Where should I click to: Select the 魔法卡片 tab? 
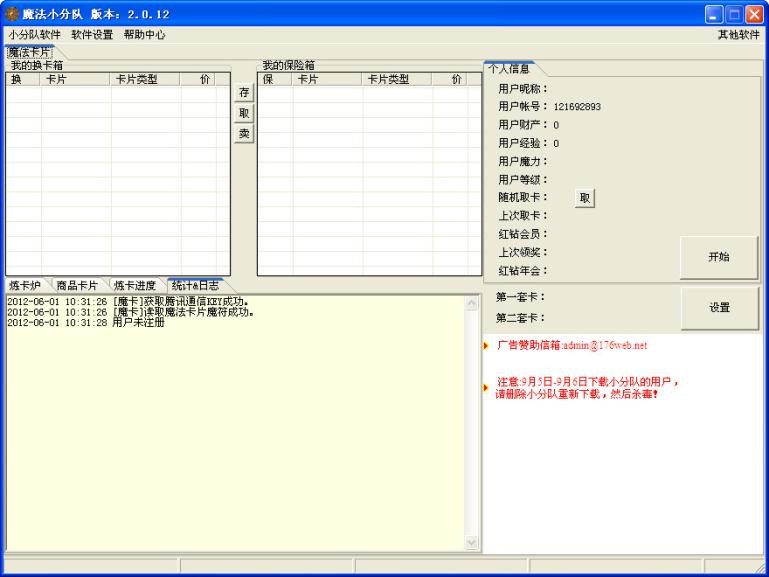click(29, 52)
